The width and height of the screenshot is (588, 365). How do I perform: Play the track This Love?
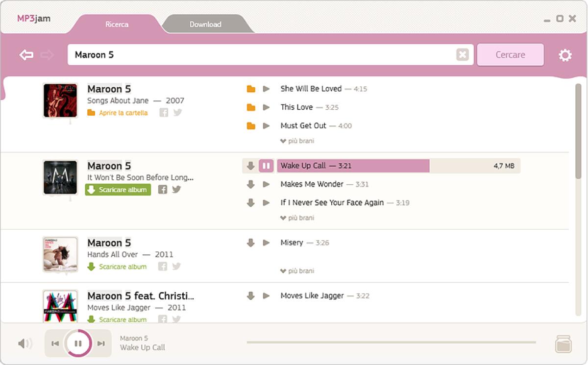(267, 107)
